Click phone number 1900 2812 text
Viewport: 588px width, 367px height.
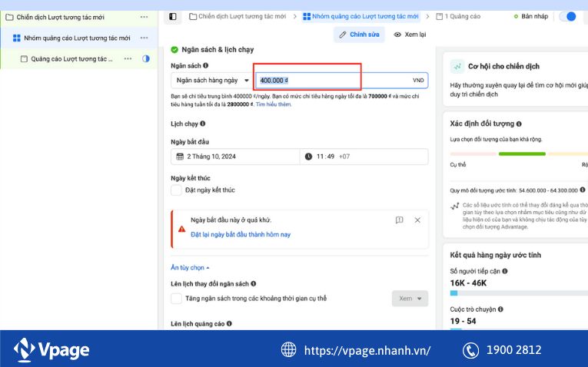click(513, 350)
